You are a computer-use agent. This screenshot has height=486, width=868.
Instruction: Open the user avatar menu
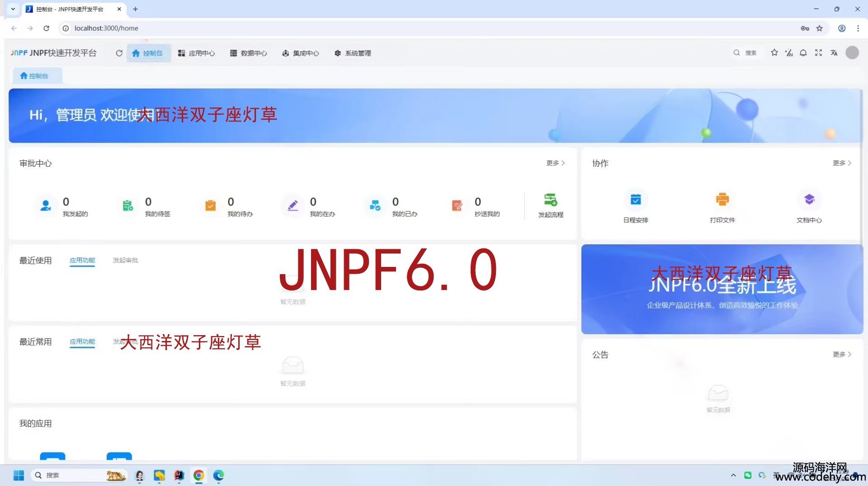tap(852, 53)
